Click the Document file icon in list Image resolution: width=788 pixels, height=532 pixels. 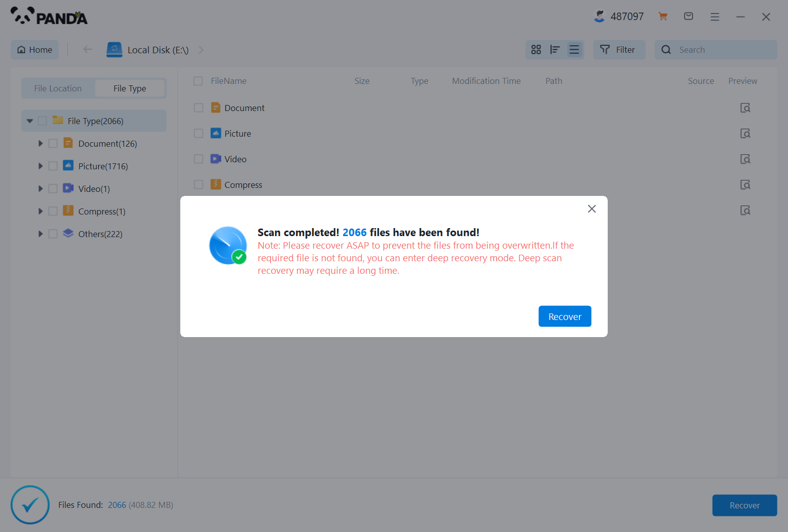tap(216, 108)
